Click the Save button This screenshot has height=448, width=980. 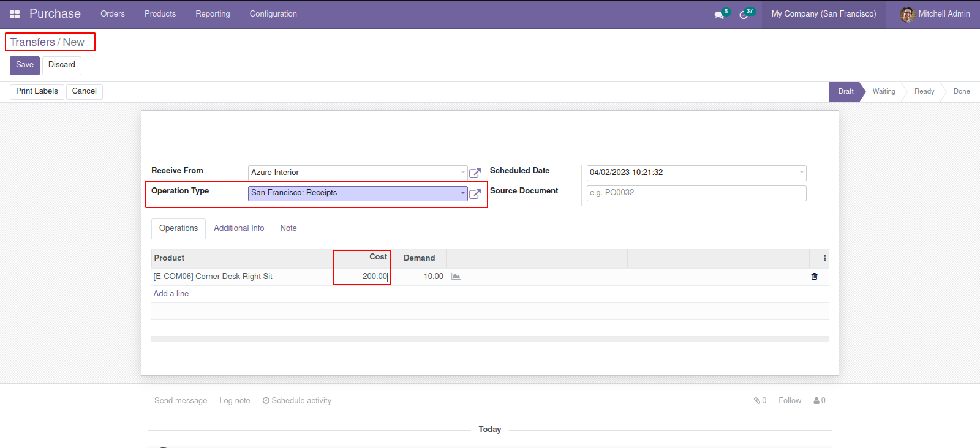click(x=24, y=65)
